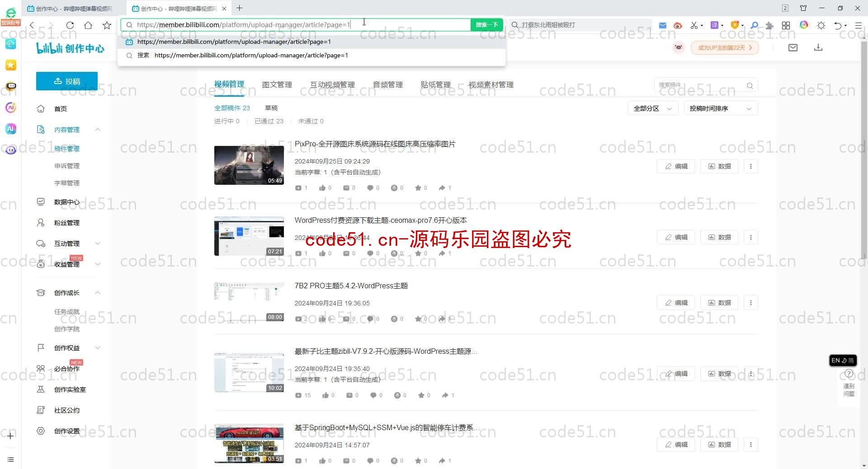868x469 pixels.
Task: Open 首页 in the left sidebar
Action: pos(60,109)
